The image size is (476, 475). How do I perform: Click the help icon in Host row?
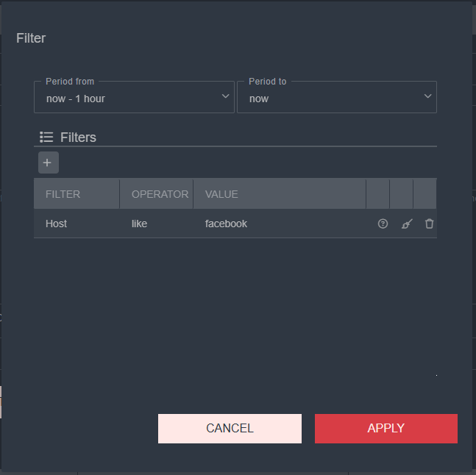coord(383,224)
